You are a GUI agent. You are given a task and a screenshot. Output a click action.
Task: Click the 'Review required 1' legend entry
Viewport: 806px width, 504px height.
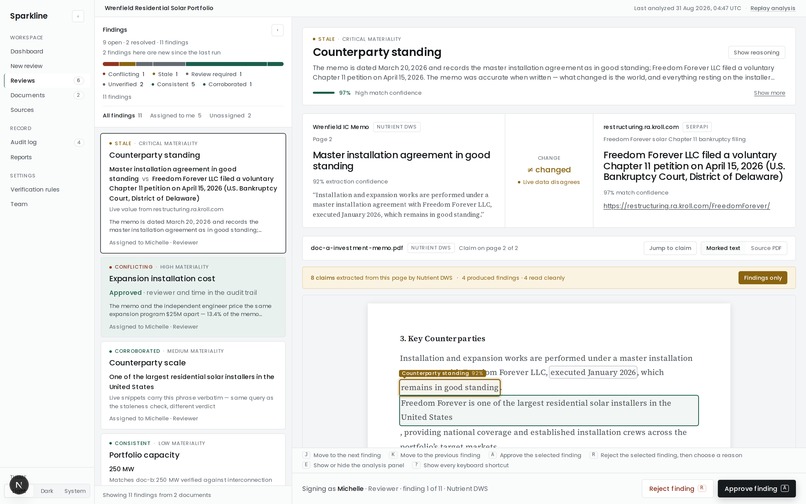pyautogui.click(x=213, y=74)
